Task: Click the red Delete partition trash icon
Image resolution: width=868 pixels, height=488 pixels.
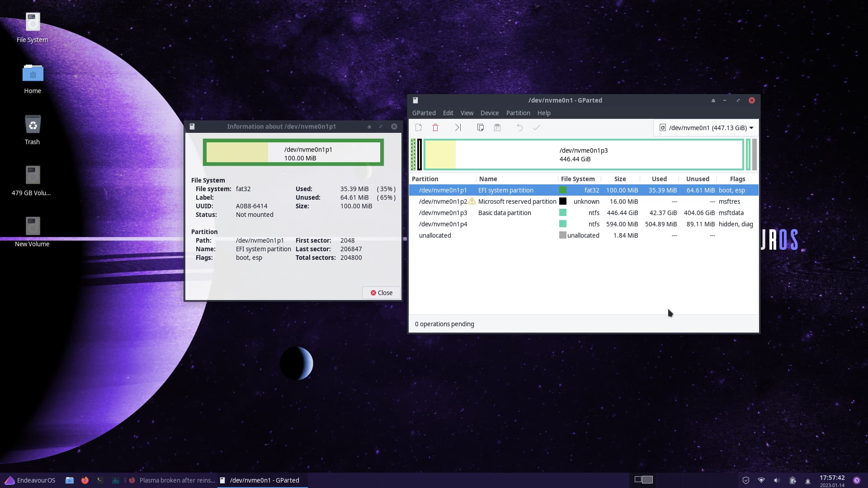Action: (435, 128)
